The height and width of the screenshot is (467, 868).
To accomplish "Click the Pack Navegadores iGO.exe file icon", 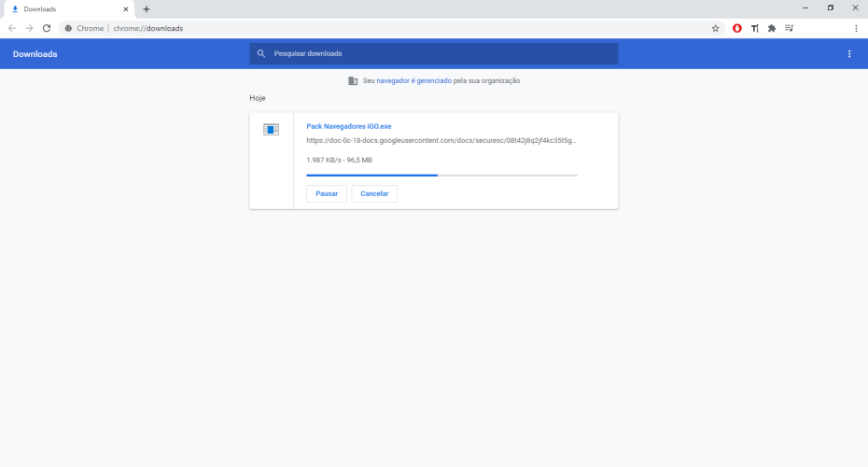I will (271, 130).
